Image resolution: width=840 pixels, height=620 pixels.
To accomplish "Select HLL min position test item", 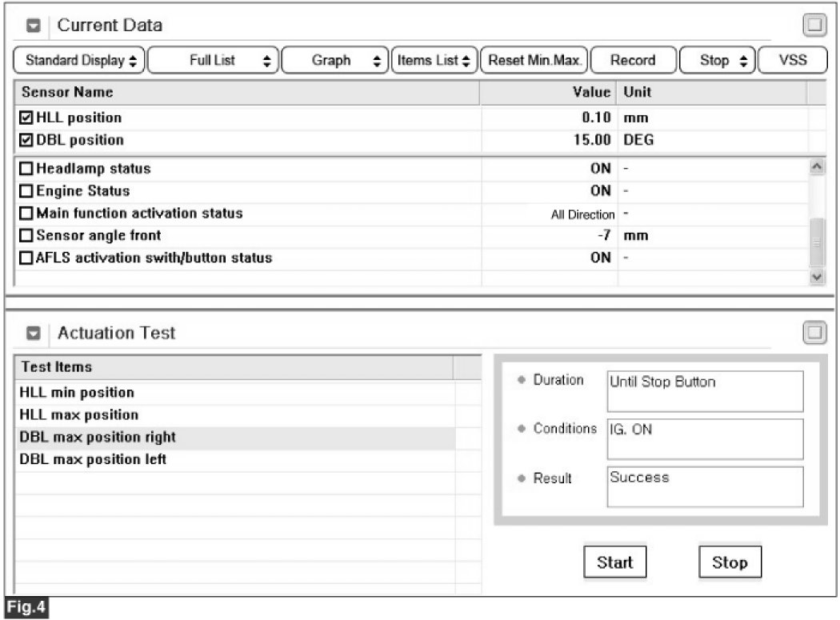I will pyautogui.click(x=77, y=393).
